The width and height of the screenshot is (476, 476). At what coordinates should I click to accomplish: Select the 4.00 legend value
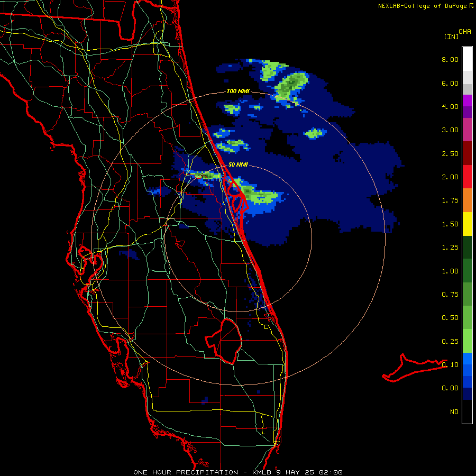tap(450, 106)
